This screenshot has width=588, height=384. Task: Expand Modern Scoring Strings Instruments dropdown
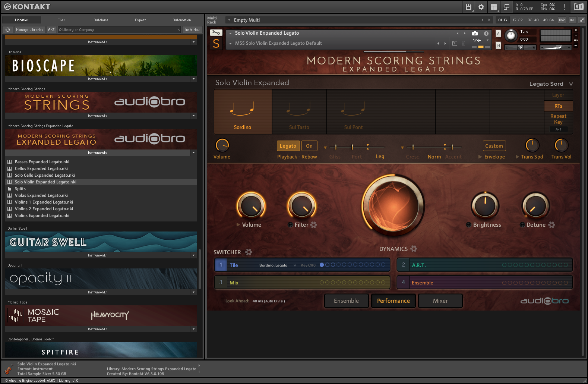click(x=193, y=116)
